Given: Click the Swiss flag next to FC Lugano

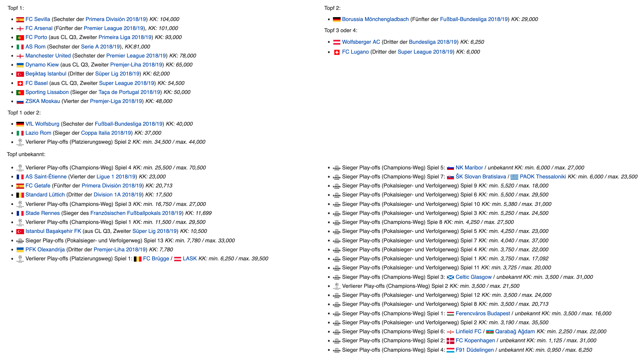Looking at the screenshot, I should point(337,52).
